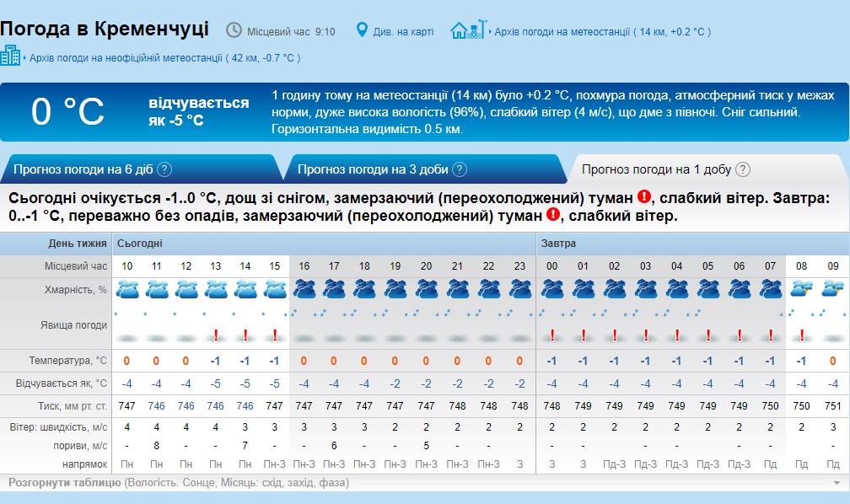Screen dimensions: 850x504
Task: Select the "Прогноз погоди на 1 добу" tab
Action: point(656,169)
